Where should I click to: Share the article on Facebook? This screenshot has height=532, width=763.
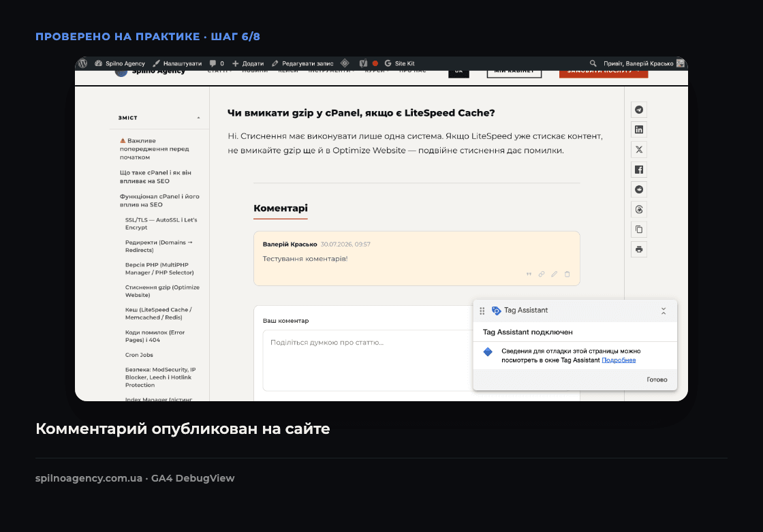tap(639, 170)
